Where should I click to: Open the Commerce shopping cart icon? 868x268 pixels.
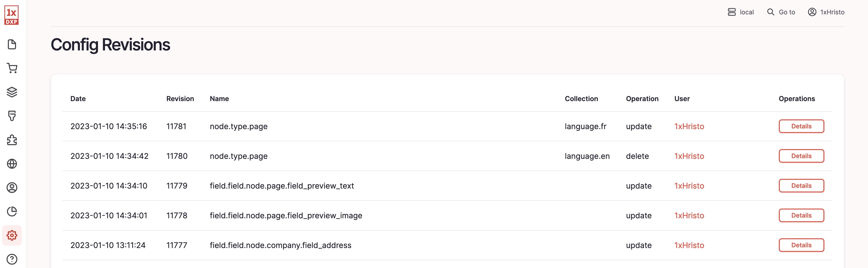click(x=12, y=68)
